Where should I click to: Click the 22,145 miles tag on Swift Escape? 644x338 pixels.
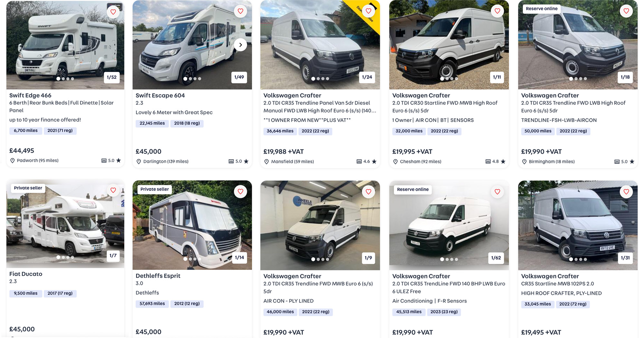point(152,123)
